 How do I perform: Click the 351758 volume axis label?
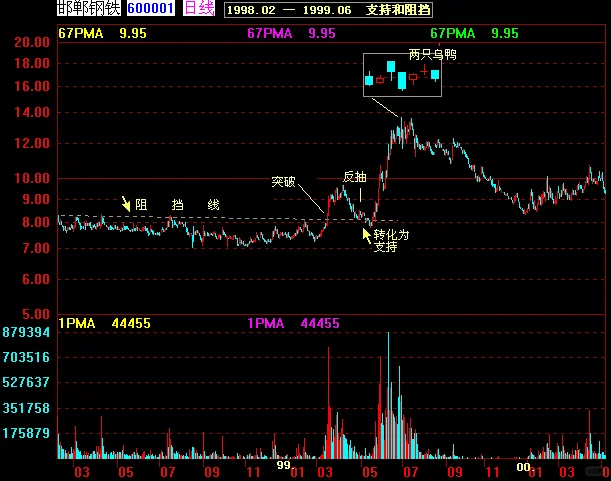pos(26,408)
